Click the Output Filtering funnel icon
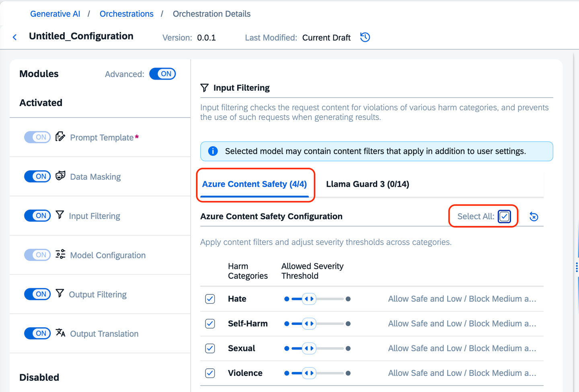579x392 pixels. pyautogui.click(x=60, y=293)
